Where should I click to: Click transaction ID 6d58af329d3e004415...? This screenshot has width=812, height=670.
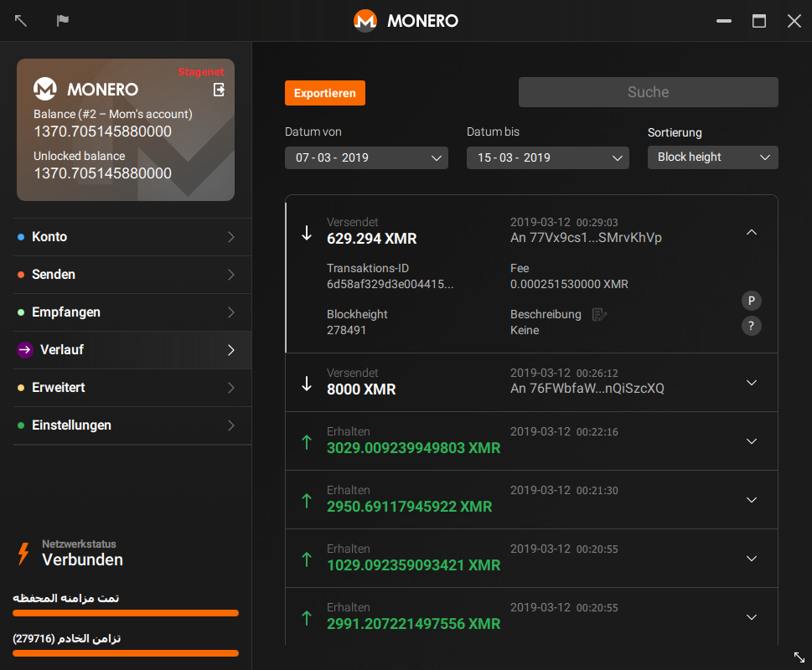pos(390,284)
